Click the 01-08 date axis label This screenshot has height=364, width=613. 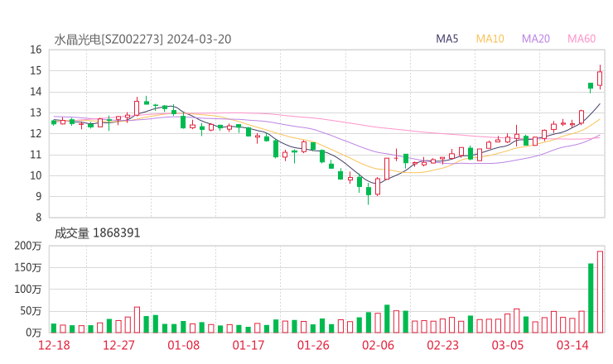183,345
